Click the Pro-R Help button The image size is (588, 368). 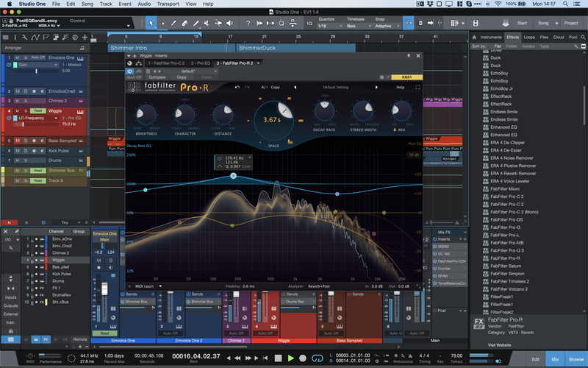click(x=400, y=87)
